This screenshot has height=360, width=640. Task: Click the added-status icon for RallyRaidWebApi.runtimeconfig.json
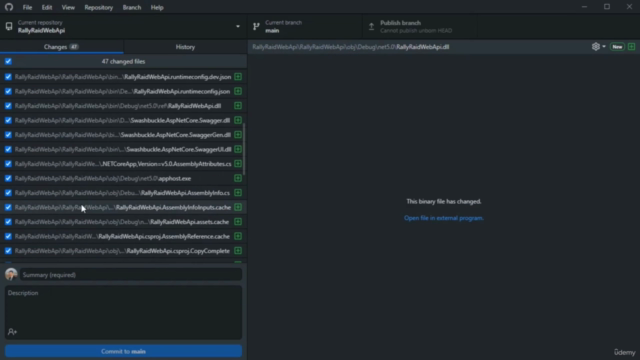(238, 91)
